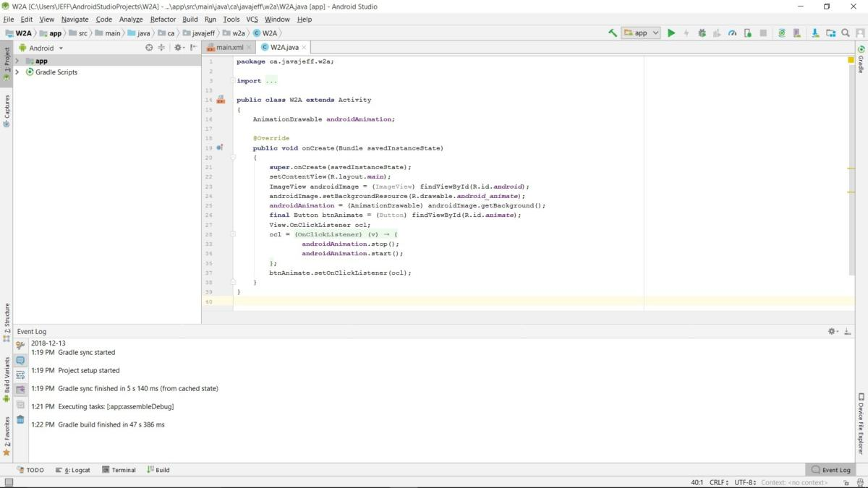
Task: Open the Analyze menu
Action: [x=131, y=20]
